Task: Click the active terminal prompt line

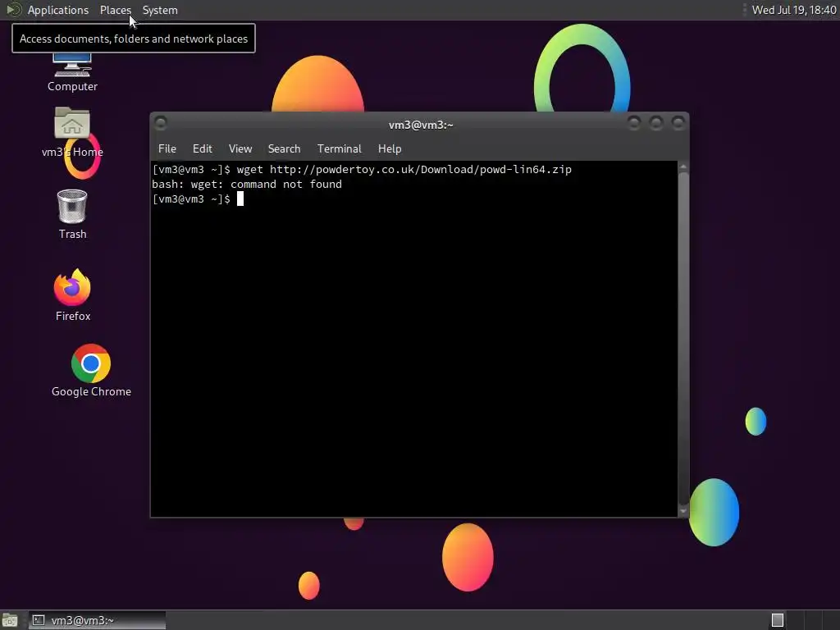Action: click(x=198, y=199)
